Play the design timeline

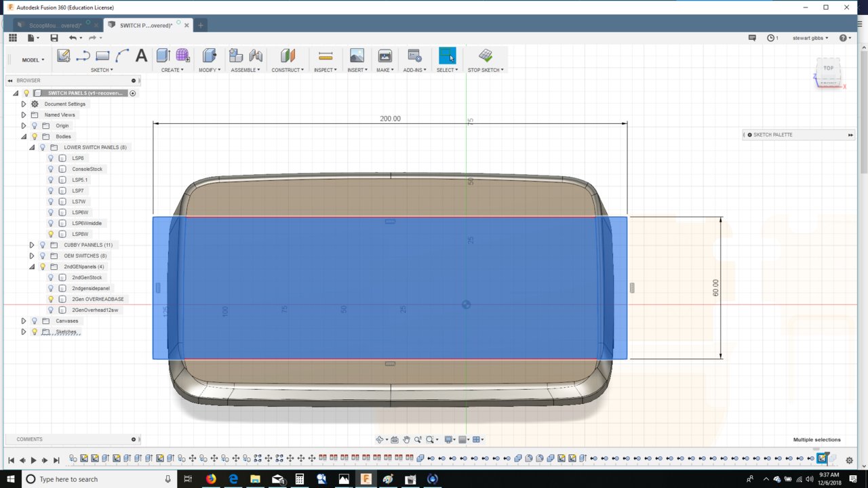pos(33,460)
